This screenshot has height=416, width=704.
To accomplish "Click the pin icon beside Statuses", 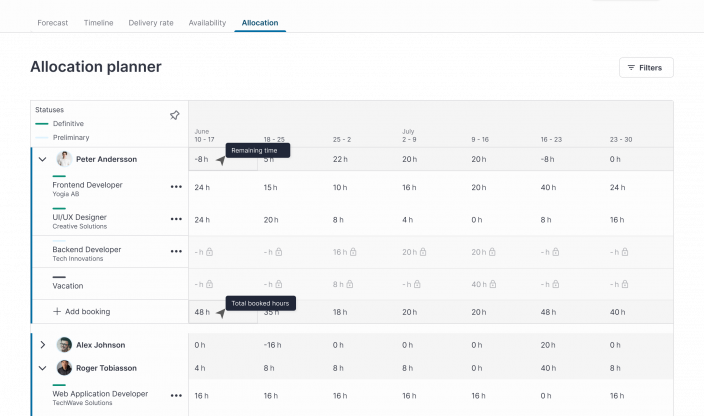I will coord(174,116).
